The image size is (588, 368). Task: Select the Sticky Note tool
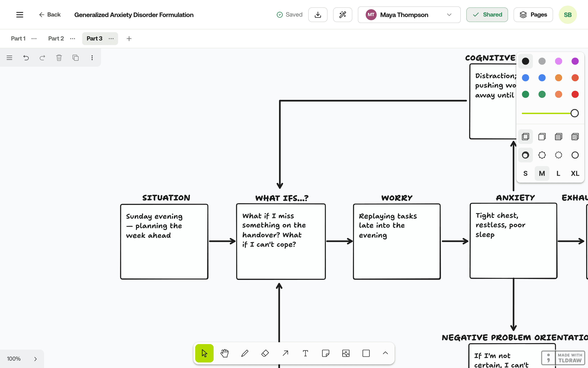(x=326, y=353)
